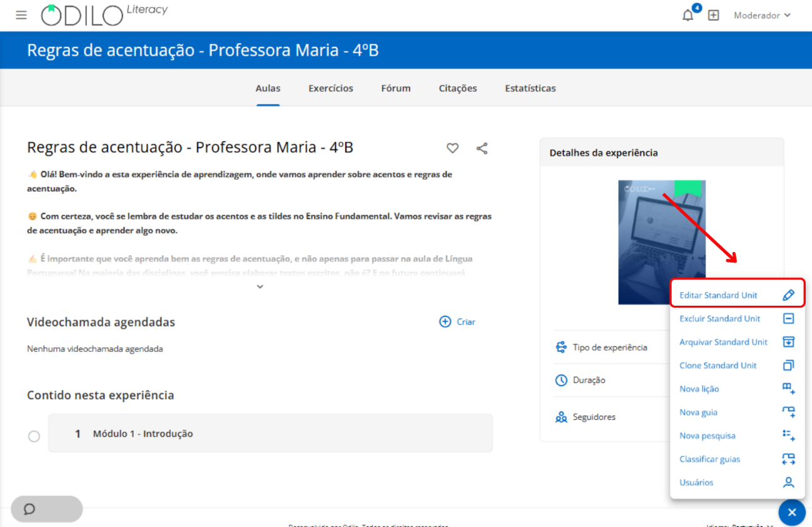
Task: Click the Tipo de experiência icon
Action: click(561, 347)
